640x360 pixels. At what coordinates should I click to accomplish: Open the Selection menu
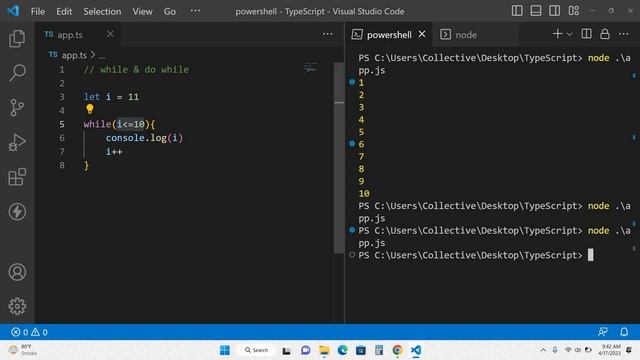coord(102,11)
